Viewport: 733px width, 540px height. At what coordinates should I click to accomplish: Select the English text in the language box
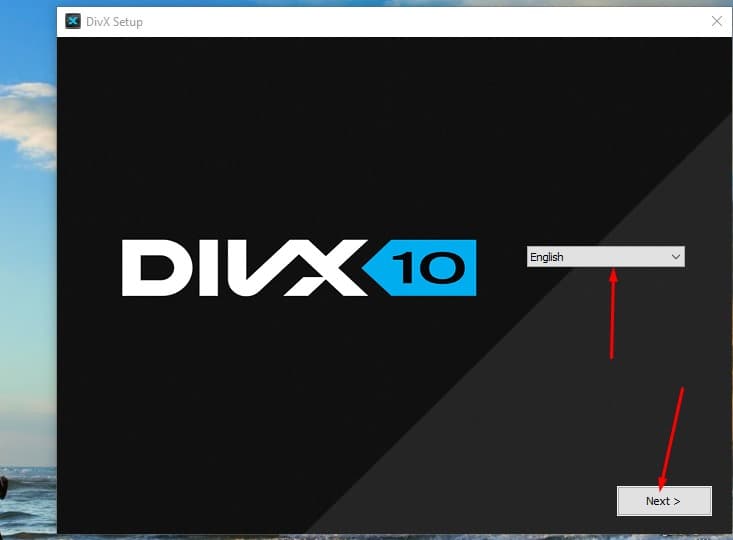point(547,257)
